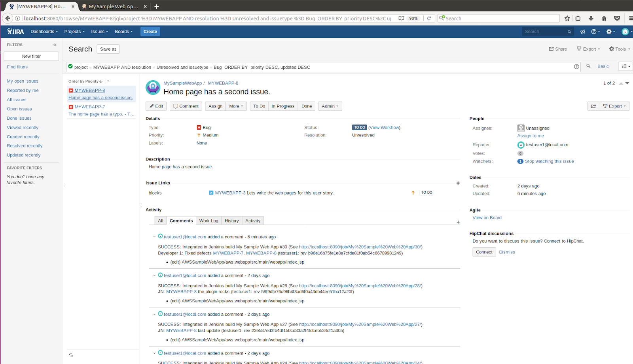Click the project avatar image of MySampleWebApp
The height and width of the screenshot is (364, 633).
click(153, 87)
